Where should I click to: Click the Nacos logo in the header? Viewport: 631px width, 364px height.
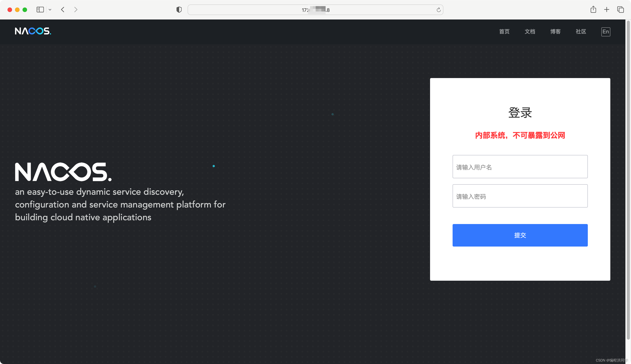click(x=33, y=31)
